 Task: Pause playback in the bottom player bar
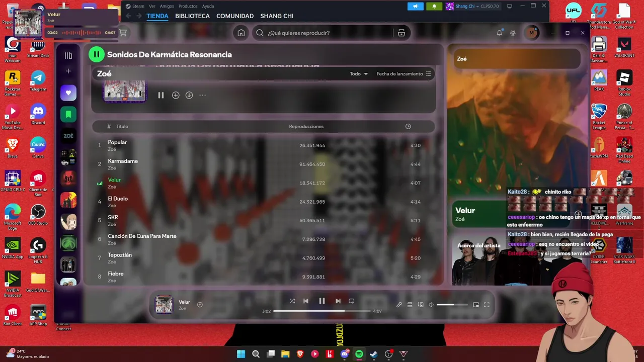coord(322,301)
